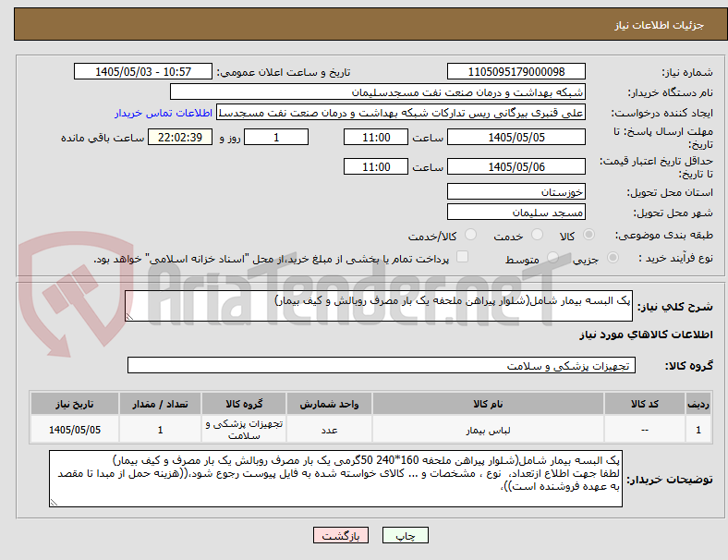Click the announcement date field 1405/05/03 - 10:57

click(x=143, y=71)
